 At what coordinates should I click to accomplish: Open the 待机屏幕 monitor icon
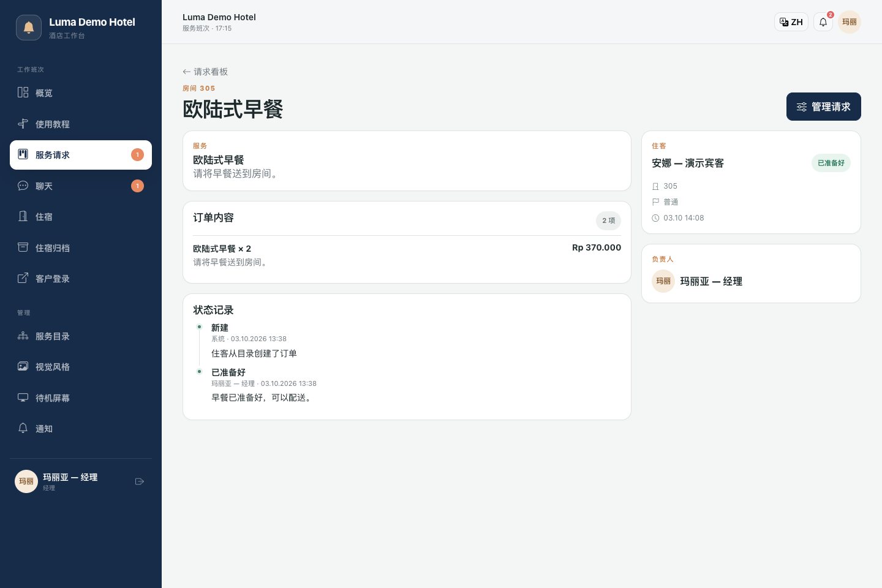[23, 398]
